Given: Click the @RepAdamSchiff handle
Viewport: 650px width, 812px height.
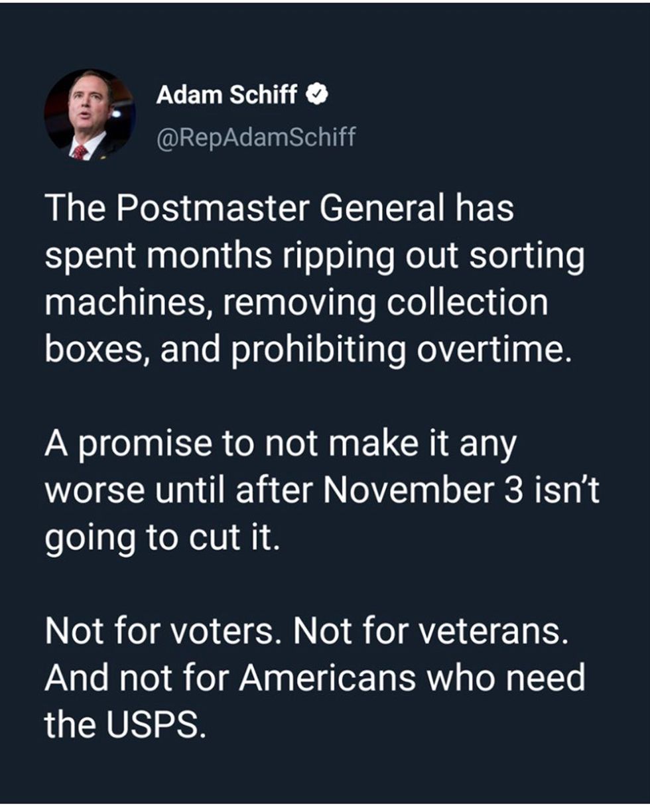Looking at the screenshot, I should click(x=256, y=137).
